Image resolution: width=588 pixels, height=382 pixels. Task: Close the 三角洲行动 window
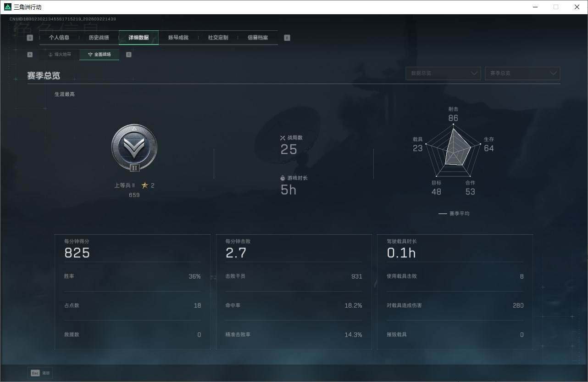[577, 7]
